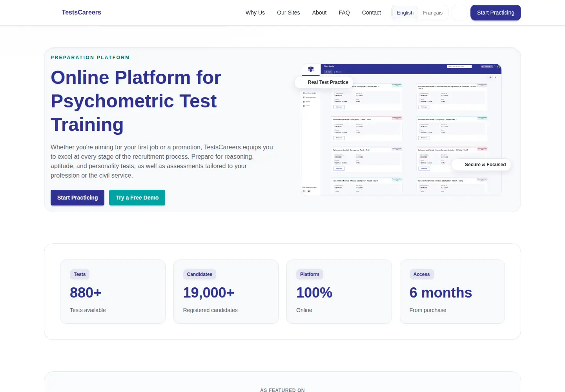Open the TestsCareers home logo link
The width and height of the screenshot is (565, 392).
tap(81, 13)
